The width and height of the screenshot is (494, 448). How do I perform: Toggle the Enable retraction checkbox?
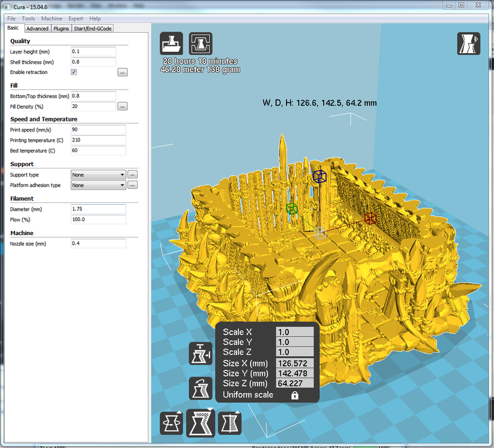[73, 72]
